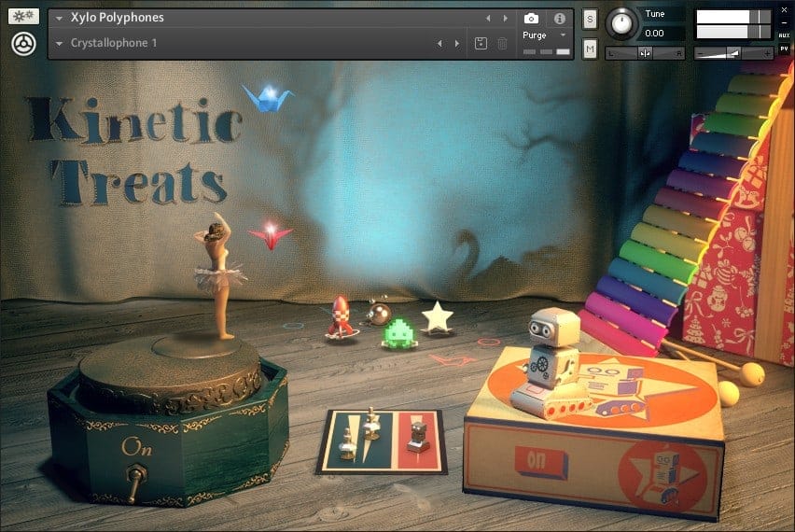The image size is (795, 532).
Task: Select previous snapshot with left arrow
Action: coord(439,43)
